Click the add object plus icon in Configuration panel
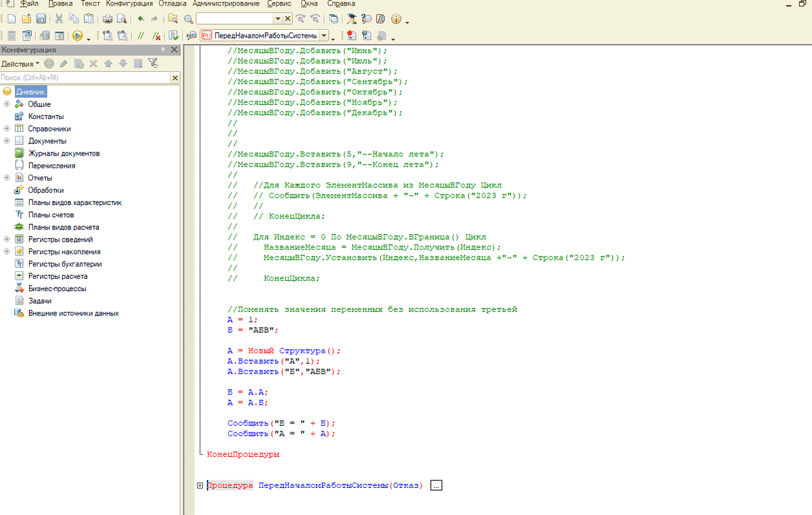 pos(49,63)
